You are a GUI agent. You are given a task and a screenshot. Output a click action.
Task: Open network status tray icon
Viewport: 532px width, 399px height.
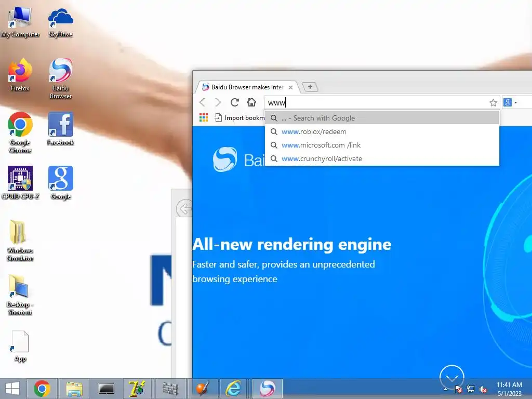(x=471, y=389)
